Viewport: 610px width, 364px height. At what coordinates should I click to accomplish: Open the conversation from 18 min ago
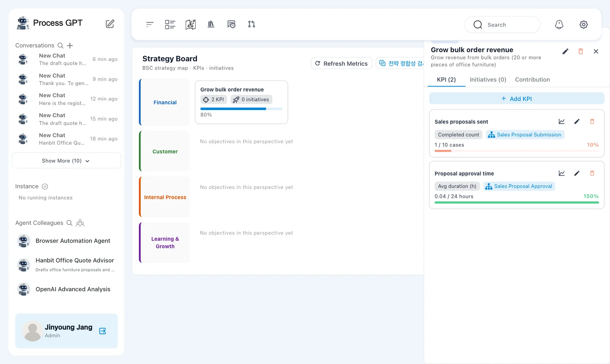click(66, 139)
